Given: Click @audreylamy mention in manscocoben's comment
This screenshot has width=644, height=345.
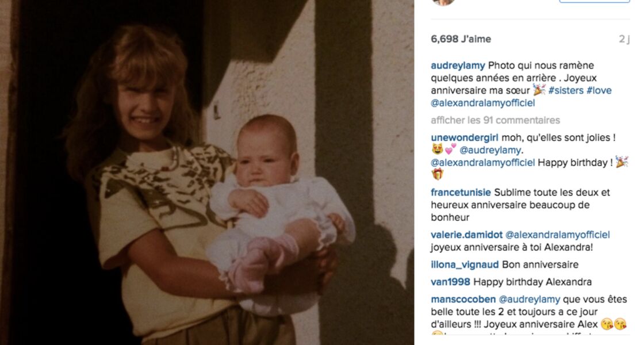Looking at the screenshot, I should pyautogui.click(x=530, y=300).
